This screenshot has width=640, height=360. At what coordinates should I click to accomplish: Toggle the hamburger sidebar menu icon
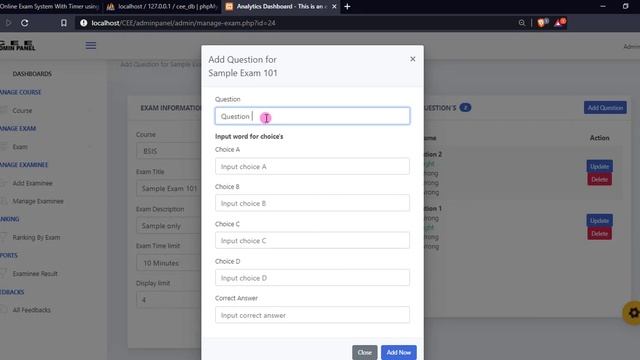coord(91,45)
